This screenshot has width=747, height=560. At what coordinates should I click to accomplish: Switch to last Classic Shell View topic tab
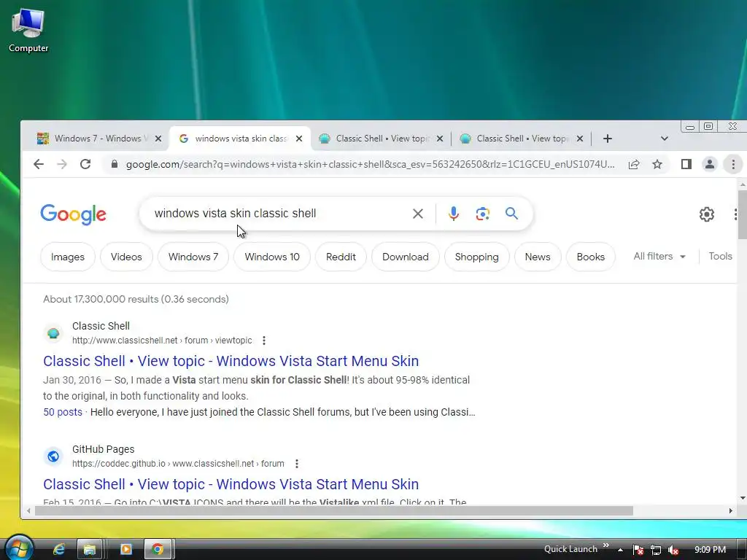(521, 139)
